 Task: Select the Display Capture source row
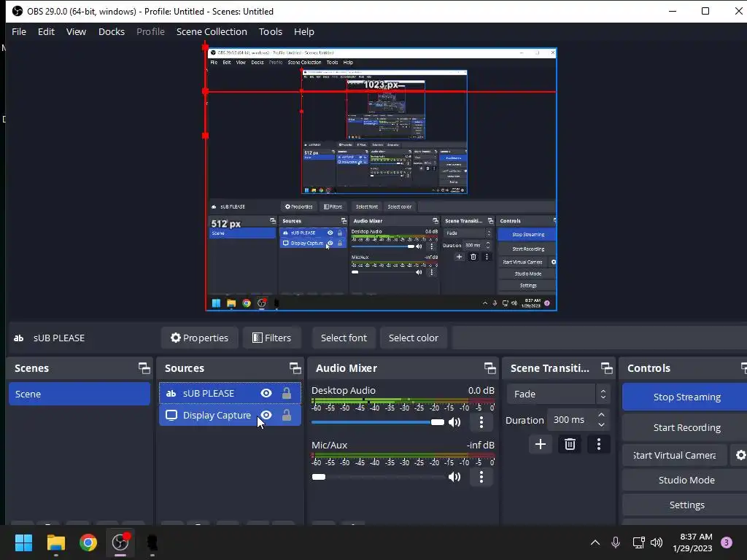pyautogui.click(x=230, y=415)
